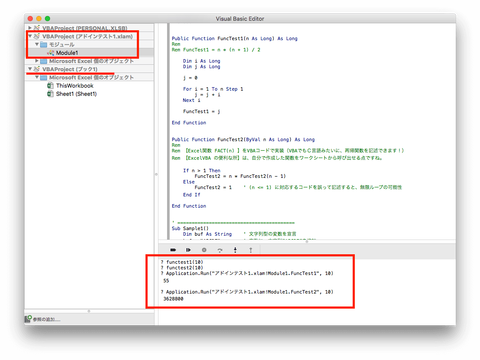This screenshot has height=360, width=480.
Task: Click the 'Rem FuncTest1 = n * (n + 1) / 2' comment
Action: [216, 50]
